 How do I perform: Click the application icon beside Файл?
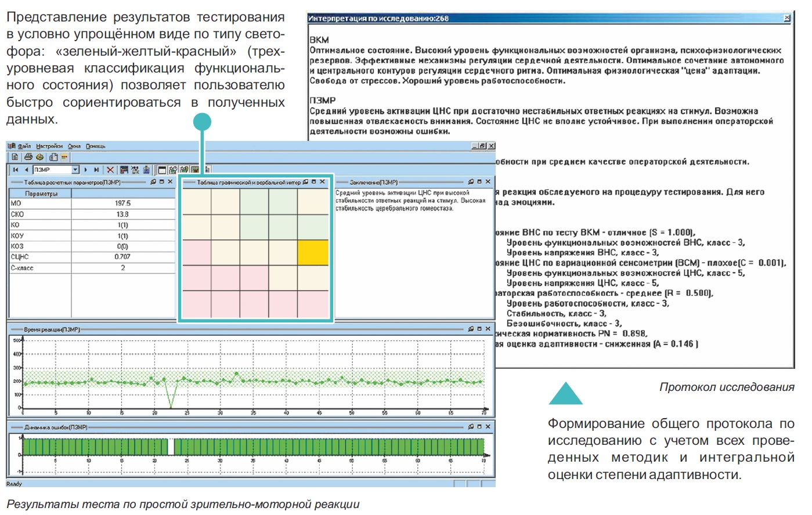12,146
